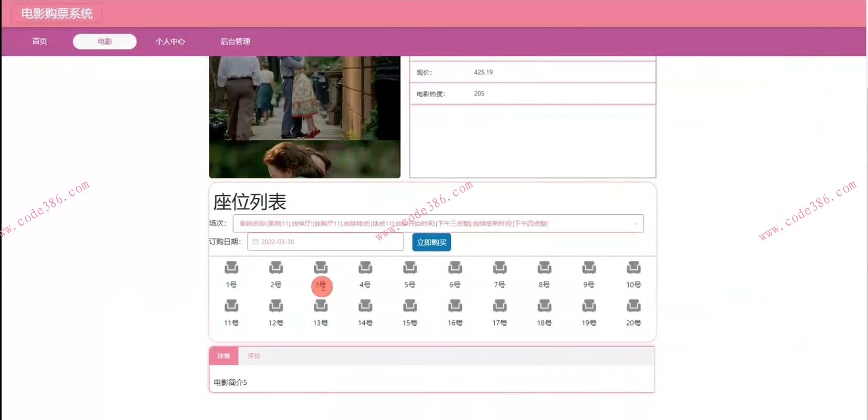Open 个人中心 in navigation bar
The width and height of the screenshot is (868, 420).
pyautogui.click(x=170, y=41)
